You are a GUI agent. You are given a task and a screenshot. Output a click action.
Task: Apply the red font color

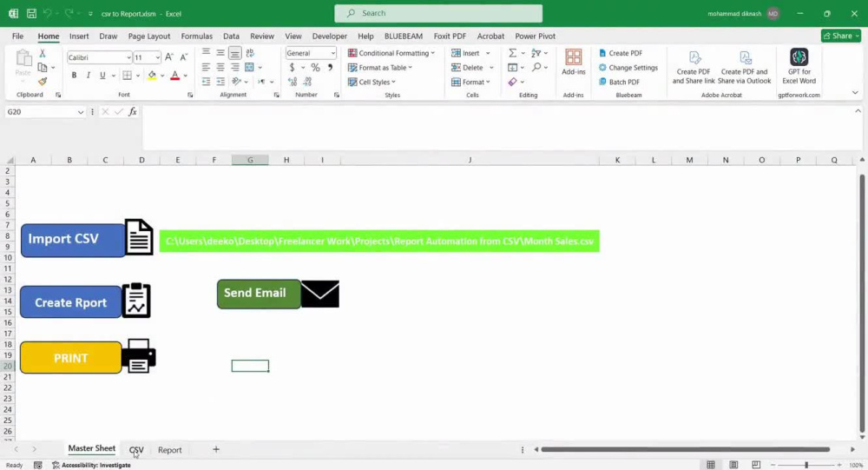pyautogui.click(x=175, y=76)
